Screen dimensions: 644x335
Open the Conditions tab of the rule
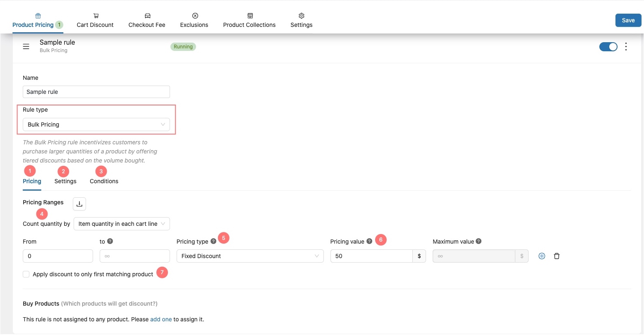click(x=104, y=181)
